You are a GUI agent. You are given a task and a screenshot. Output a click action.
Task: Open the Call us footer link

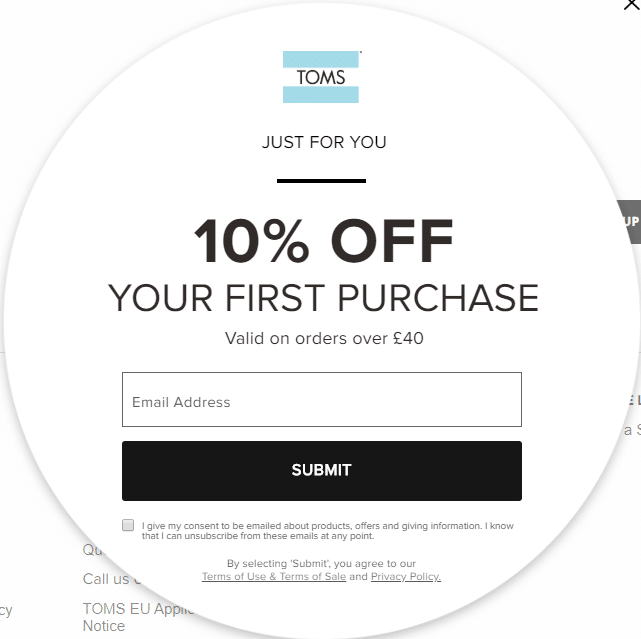tap(111, 579)
